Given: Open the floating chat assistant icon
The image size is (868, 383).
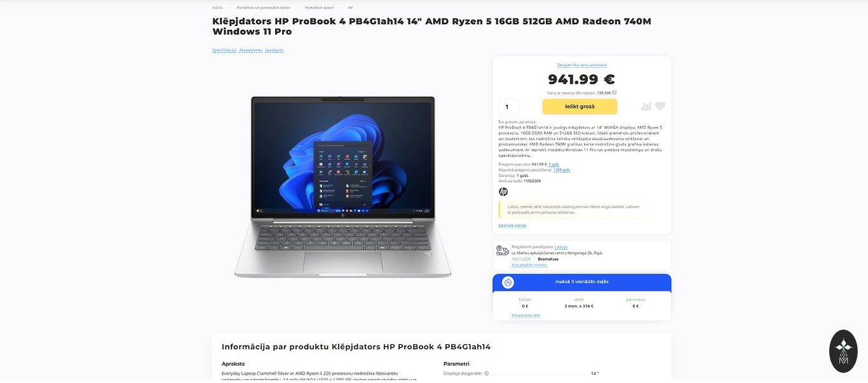Looking at the screenshot, I should coord(843,351).
